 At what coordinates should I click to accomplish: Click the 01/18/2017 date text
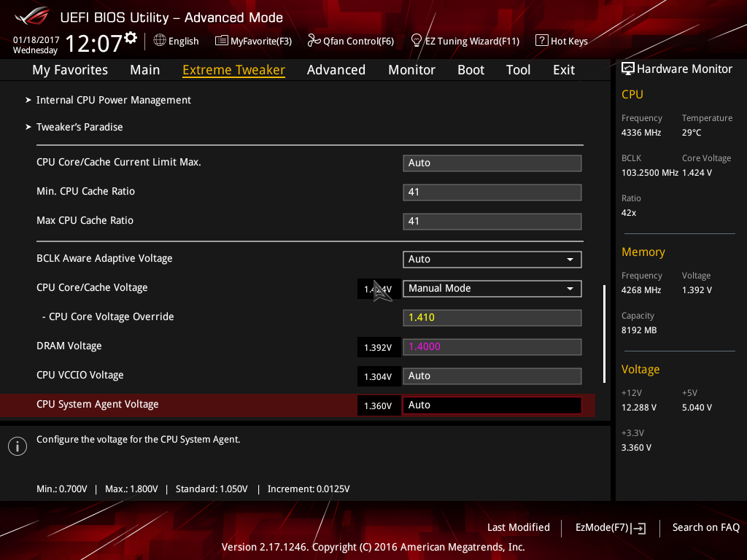pyautogui.click(x=36, y=40)
